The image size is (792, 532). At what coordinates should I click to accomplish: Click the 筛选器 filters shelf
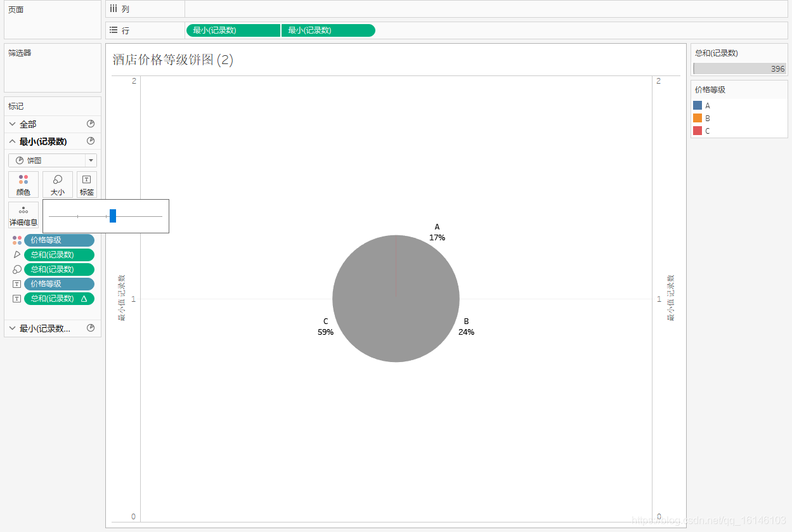(x=53, y=68)
